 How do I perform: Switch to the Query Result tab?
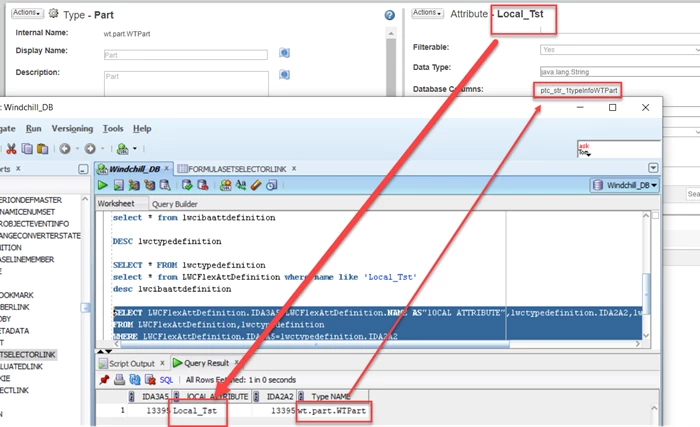tap(207, 363)
